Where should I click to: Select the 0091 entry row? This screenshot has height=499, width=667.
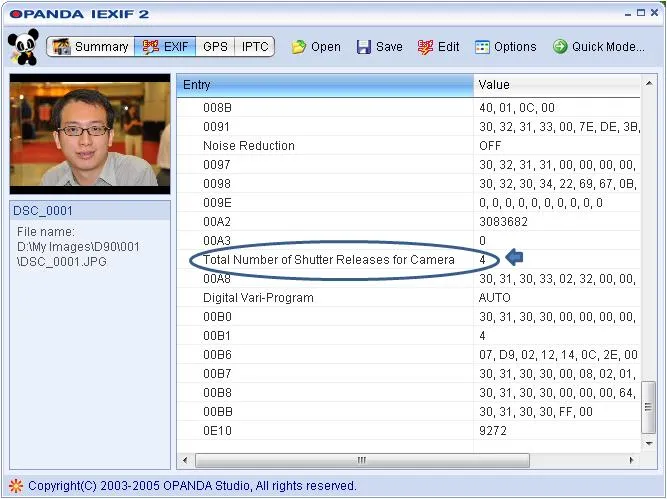[408, 127]
